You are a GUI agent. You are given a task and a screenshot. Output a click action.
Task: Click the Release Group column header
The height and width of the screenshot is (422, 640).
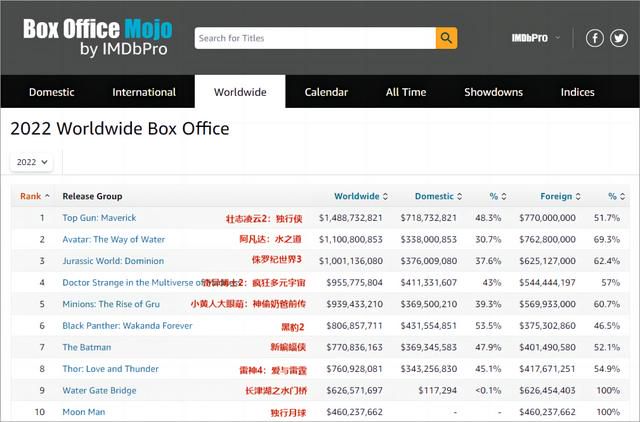[x=92, y=196]
